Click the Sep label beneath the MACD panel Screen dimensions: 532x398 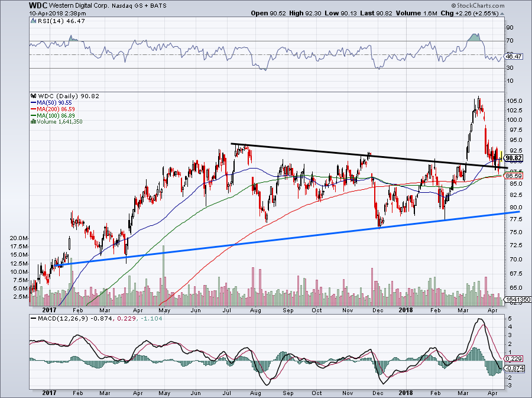pyautogui.click(x=288, y=393)
